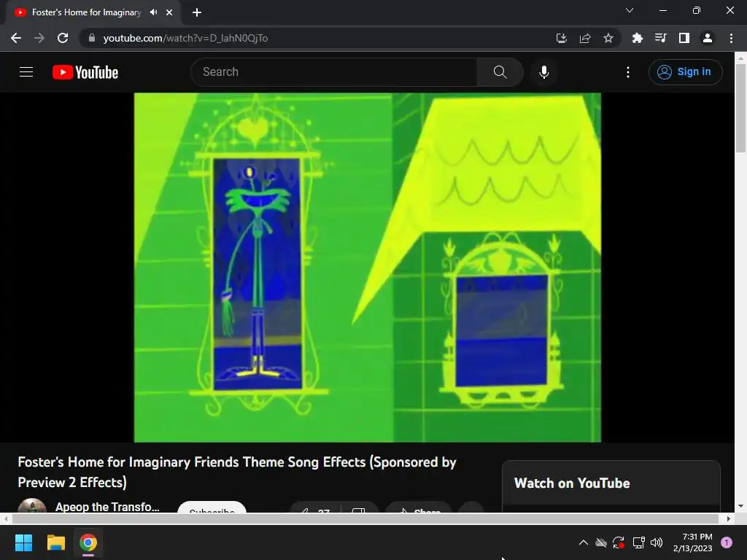This screenshot has height=560, width=747.
Task: Like the video with thumbs-up button
Action: coord(315,508)
